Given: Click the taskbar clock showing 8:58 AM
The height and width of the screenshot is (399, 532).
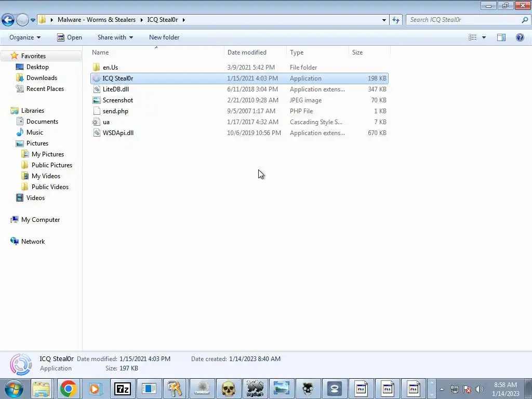Looking at the screenshot, I should [506, 389].
